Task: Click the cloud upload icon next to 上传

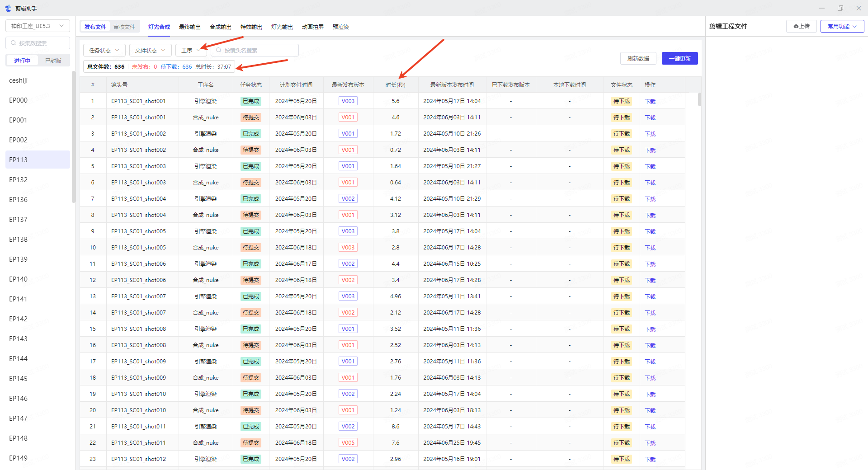Action: 796,26
